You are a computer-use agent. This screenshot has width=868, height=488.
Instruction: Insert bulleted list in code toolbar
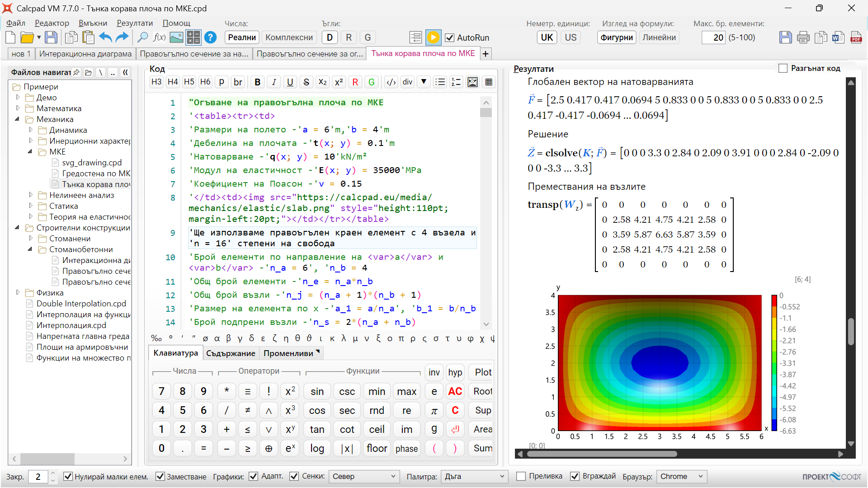440,82
